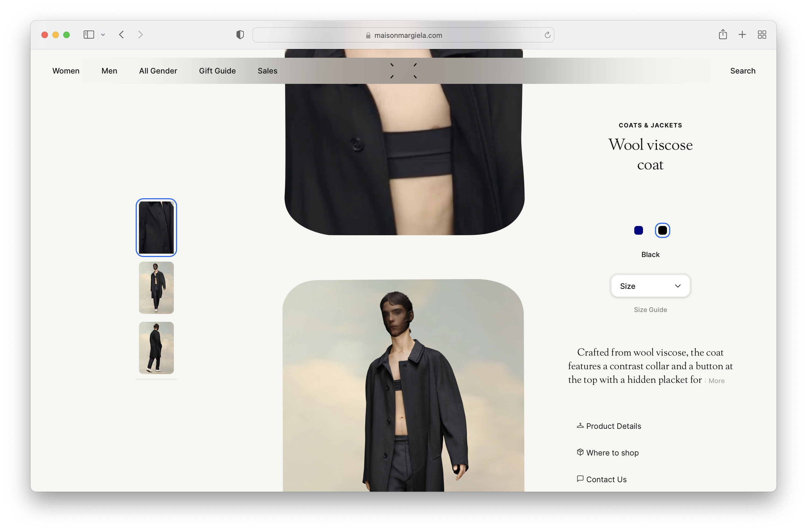Close the Safari window
The image size is (807, 532).
(x=44, y=35)
